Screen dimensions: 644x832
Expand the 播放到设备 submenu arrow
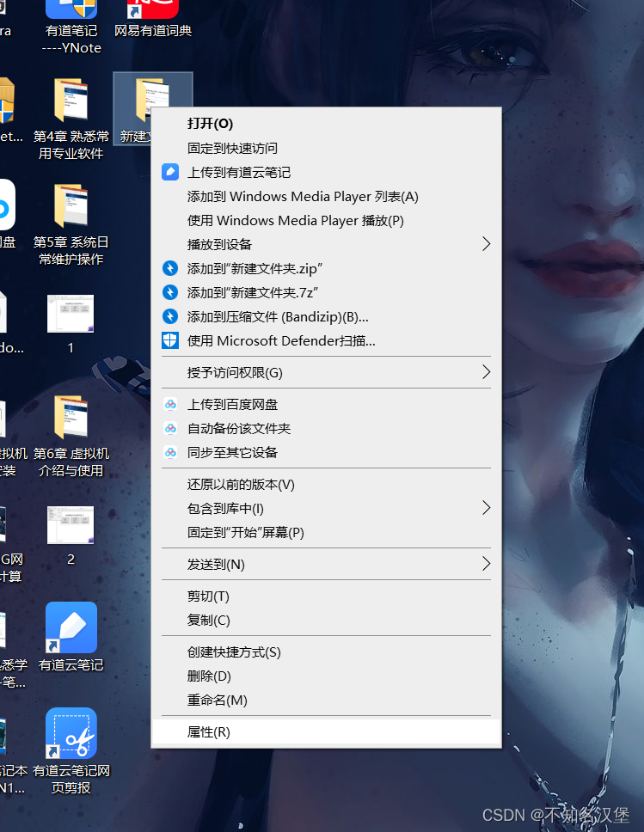(485, 244)
